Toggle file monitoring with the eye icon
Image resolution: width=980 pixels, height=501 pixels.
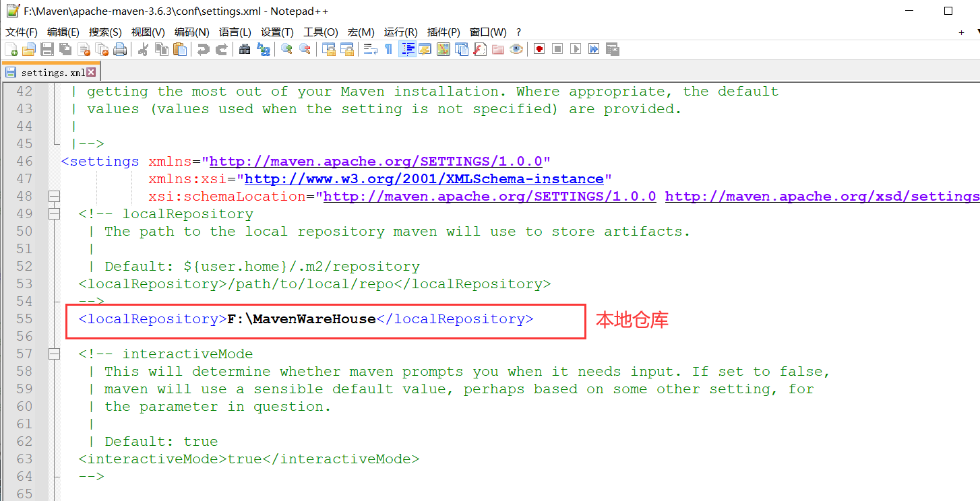(516, 49)
